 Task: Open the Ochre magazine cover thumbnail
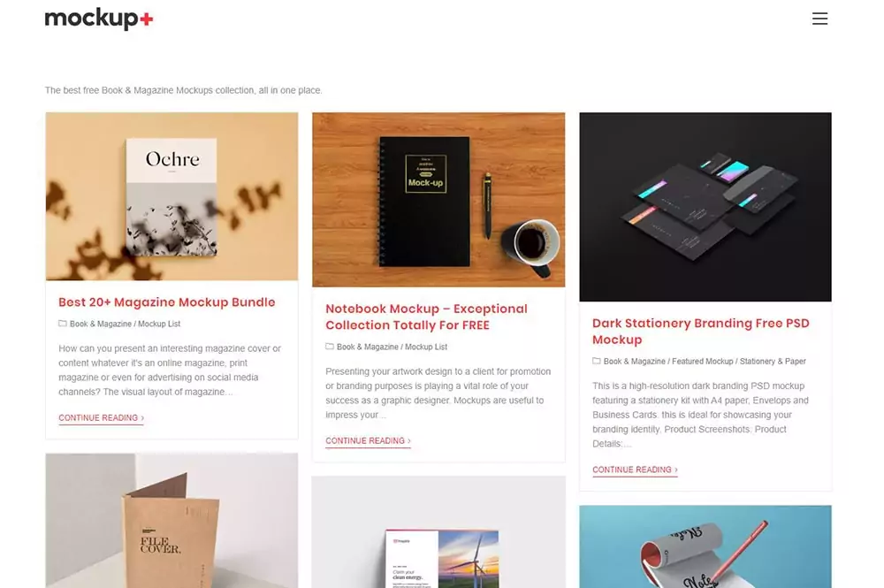coord(172,196)
